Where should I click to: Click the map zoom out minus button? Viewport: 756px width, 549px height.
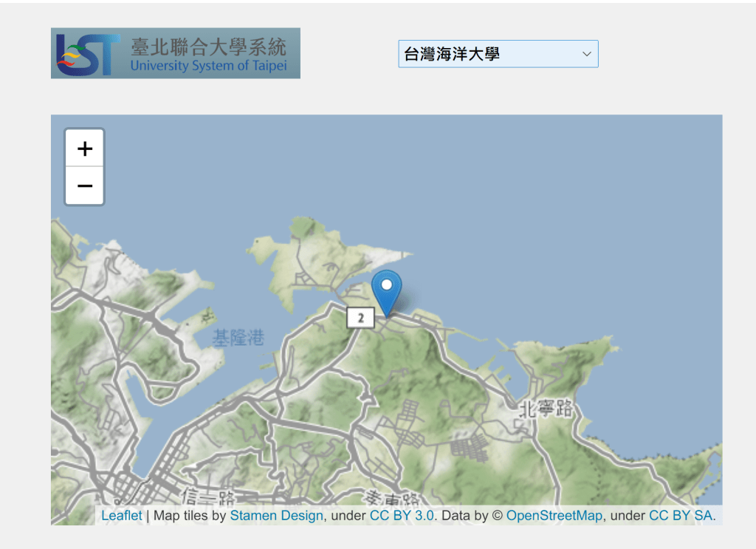click(x=85, y=185)
